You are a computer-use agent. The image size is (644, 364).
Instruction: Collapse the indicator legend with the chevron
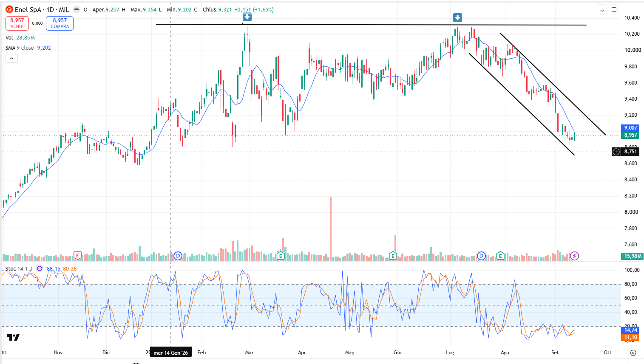11,59
